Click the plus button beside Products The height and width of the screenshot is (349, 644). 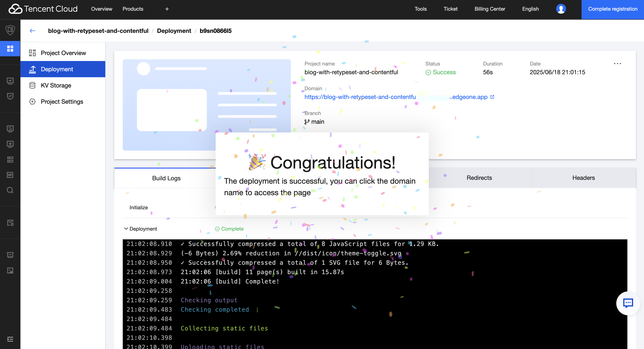click(x=167, y=9)
